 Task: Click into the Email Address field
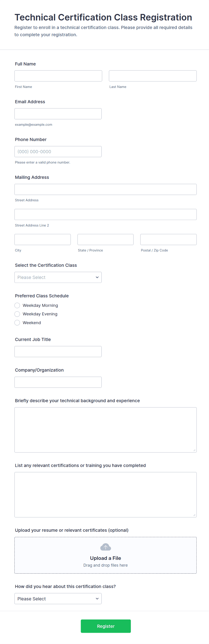click(x=58, y=114)
